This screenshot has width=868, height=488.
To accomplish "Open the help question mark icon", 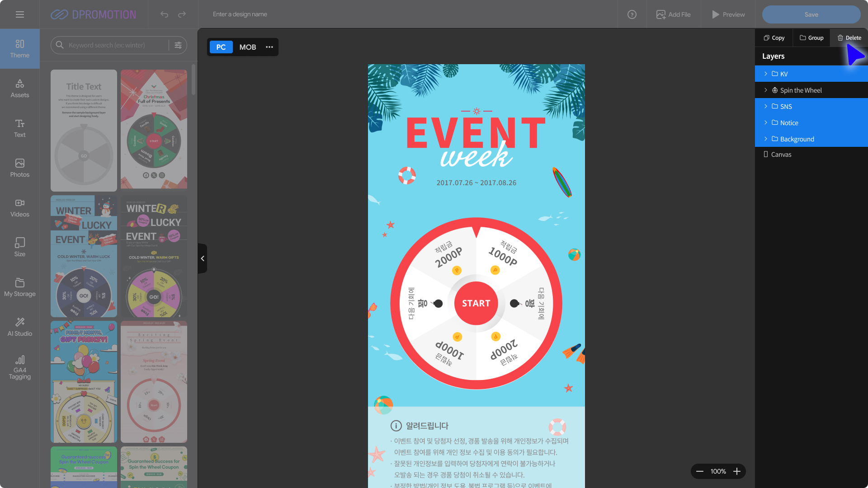I will [632, 14].
